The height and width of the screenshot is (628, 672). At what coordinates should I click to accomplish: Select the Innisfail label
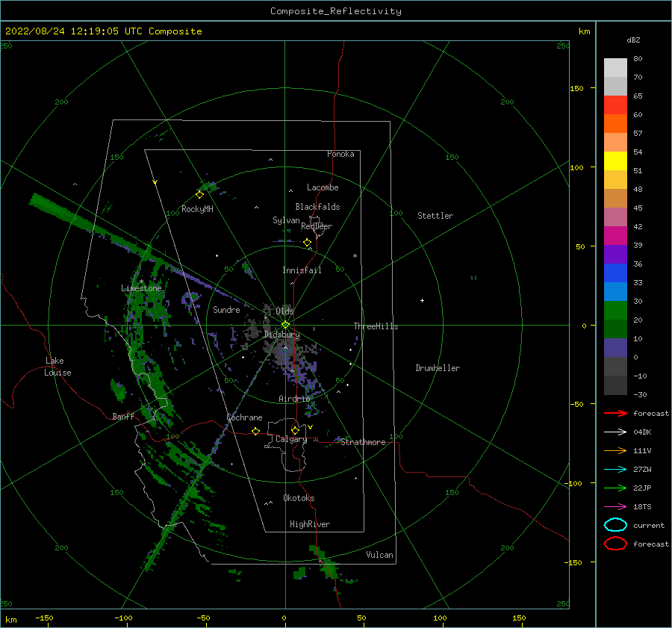pos(302,270)
